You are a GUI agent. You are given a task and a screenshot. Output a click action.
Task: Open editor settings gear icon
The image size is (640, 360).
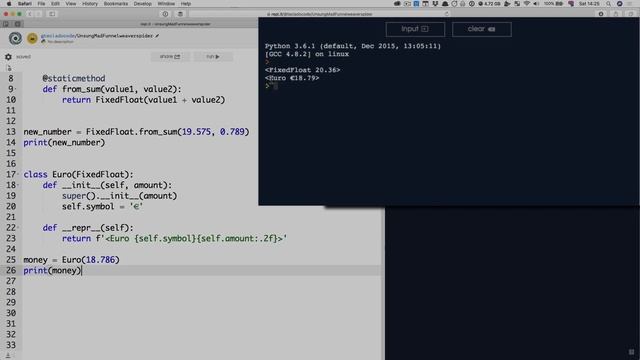(x=8, y=57)
